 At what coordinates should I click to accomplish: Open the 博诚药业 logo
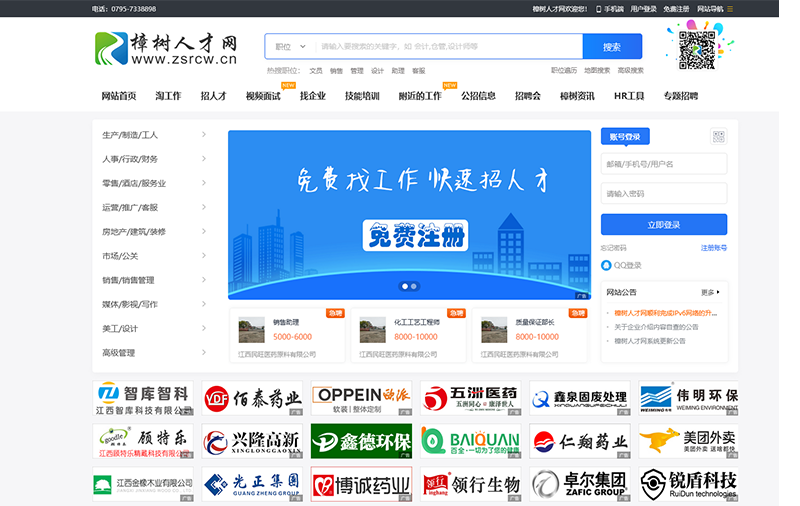(361, 484)
